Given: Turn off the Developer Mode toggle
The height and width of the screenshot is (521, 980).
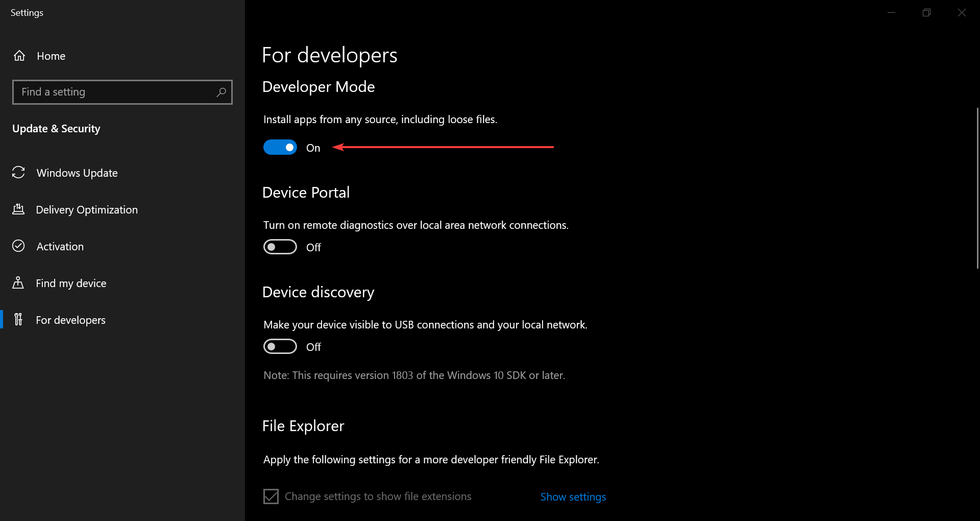Looking at the screenshot, I should 280,148.
